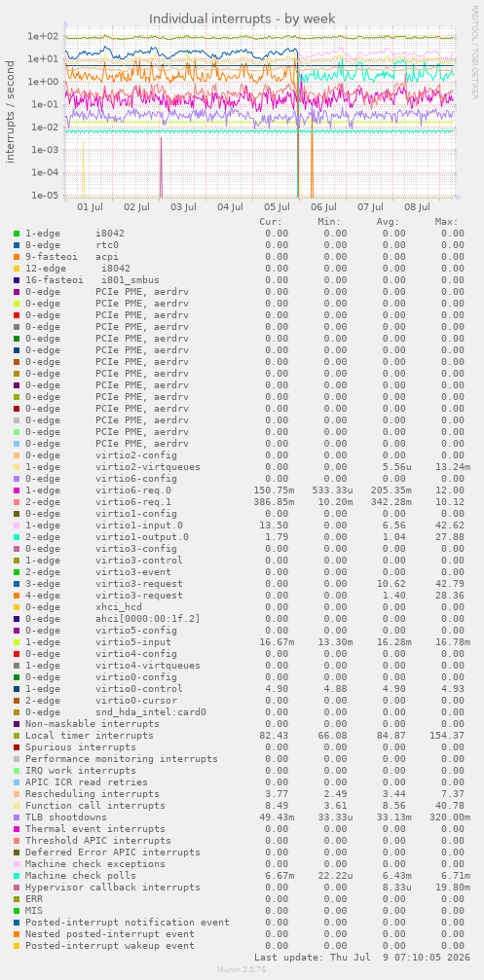Click the graph title 'Individual interrupts - by week'

pos(242,18)
